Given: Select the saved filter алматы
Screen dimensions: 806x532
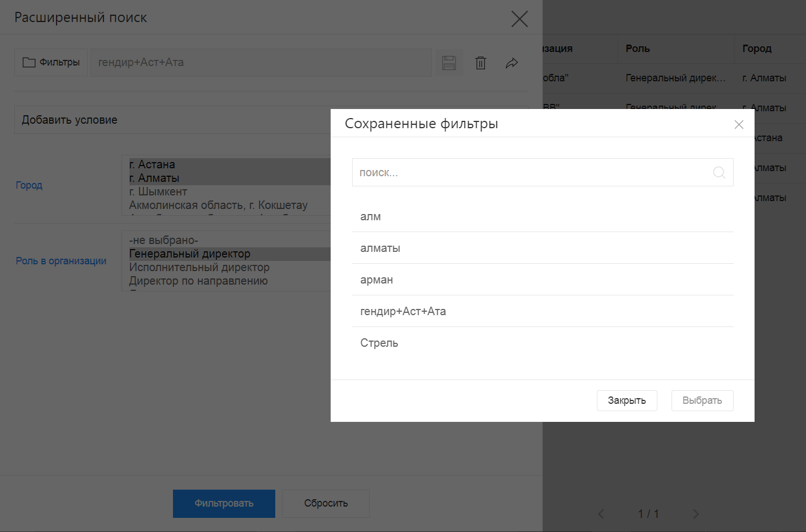Looking at the screenshot, I should tap(543, 248).
